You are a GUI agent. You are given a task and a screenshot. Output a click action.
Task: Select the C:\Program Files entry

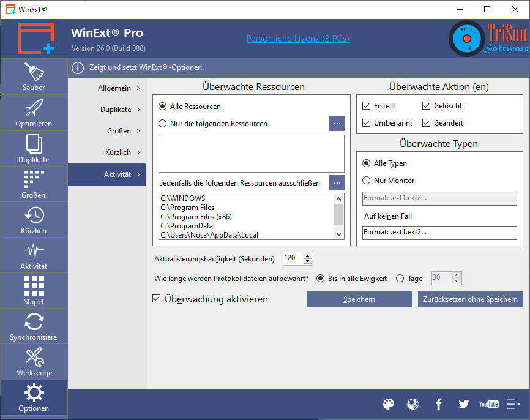point(187,208)
